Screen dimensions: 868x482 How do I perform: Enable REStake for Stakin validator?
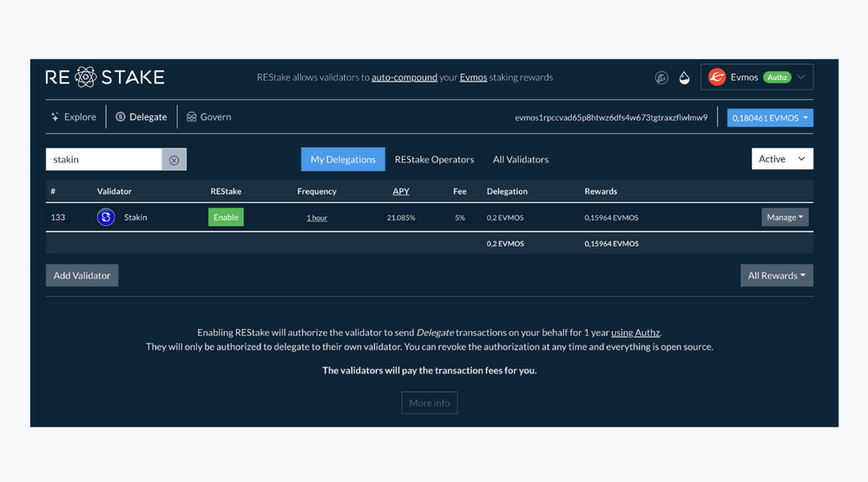pos(226,217)
